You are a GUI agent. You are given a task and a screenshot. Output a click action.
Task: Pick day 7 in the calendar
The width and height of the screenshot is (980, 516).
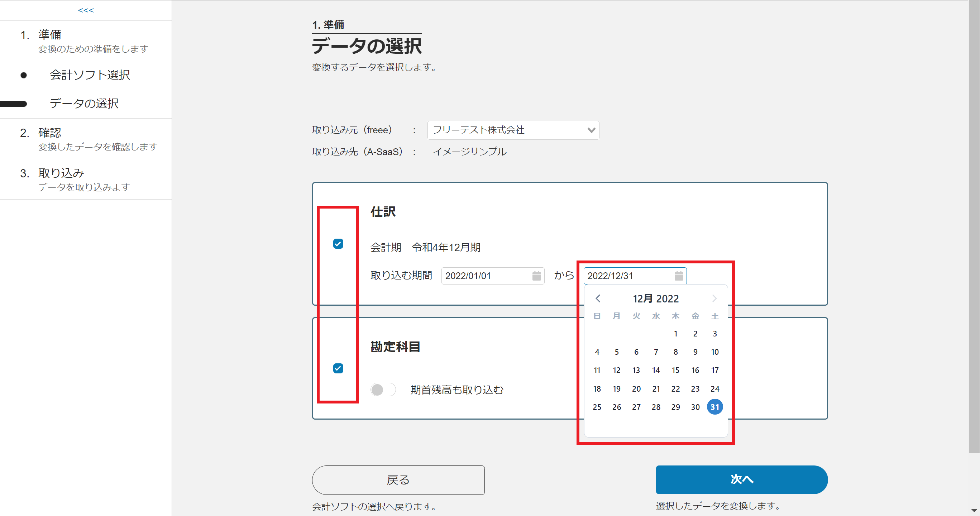[656, 352]
